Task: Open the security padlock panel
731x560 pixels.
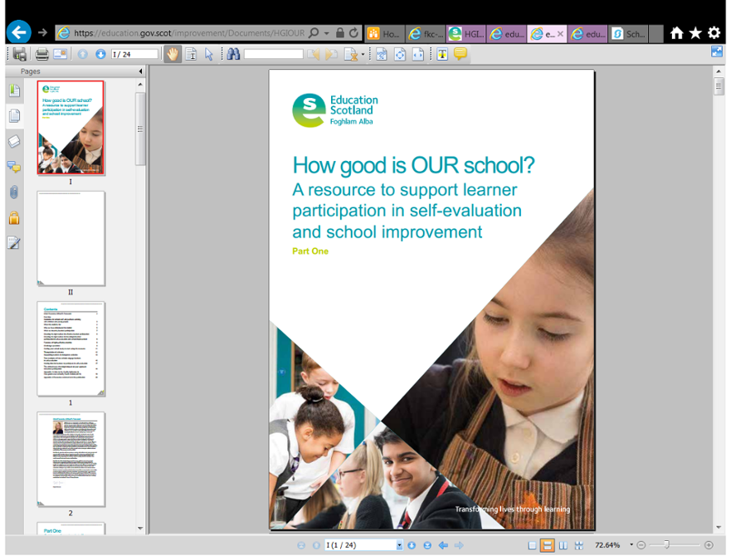Action: pyautogui.click(x=14, y=217)
